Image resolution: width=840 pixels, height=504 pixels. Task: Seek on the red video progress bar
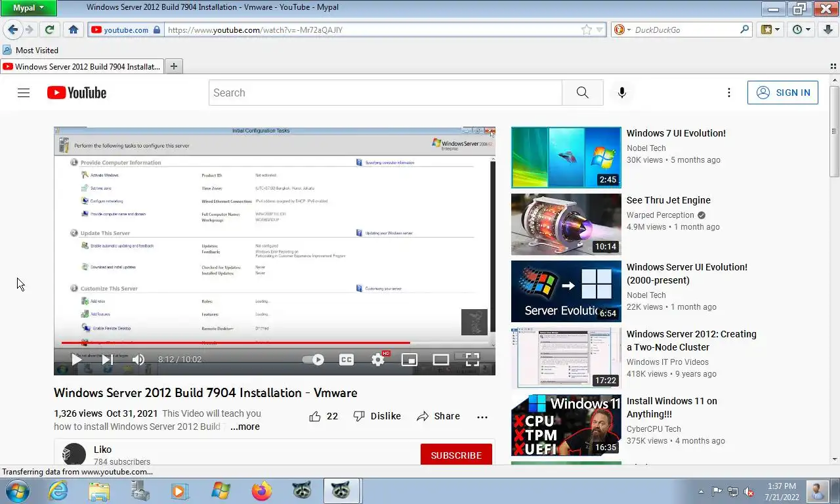tap(274, 343)
